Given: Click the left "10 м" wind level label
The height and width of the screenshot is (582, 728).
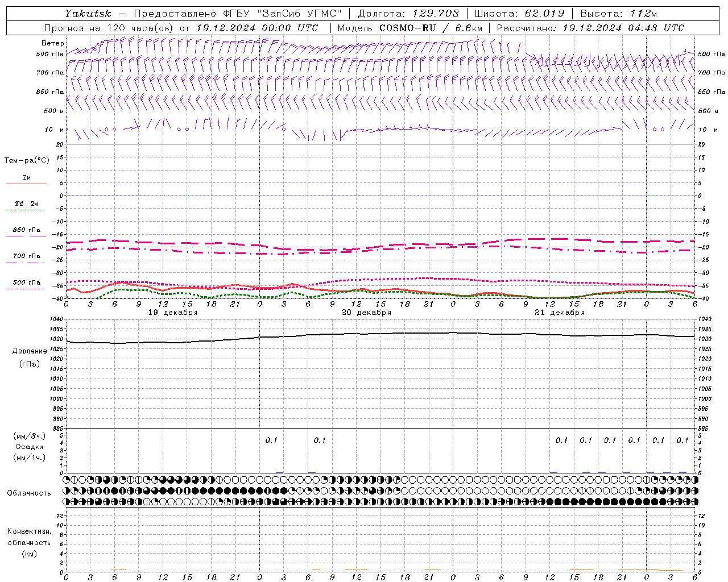Looking at the screenshot, I should [x=54, y=130].
